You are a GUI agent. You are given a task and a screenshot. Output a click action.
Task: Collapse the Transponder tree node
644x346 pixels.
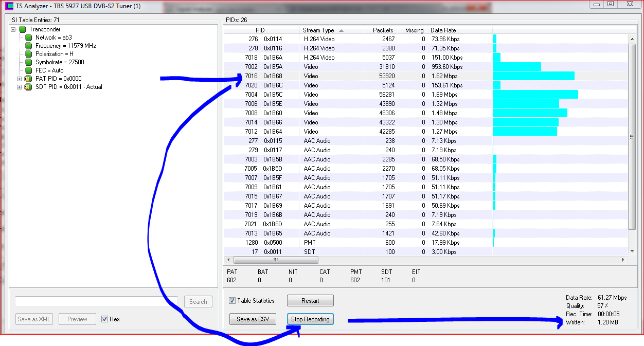click(13, 29)
